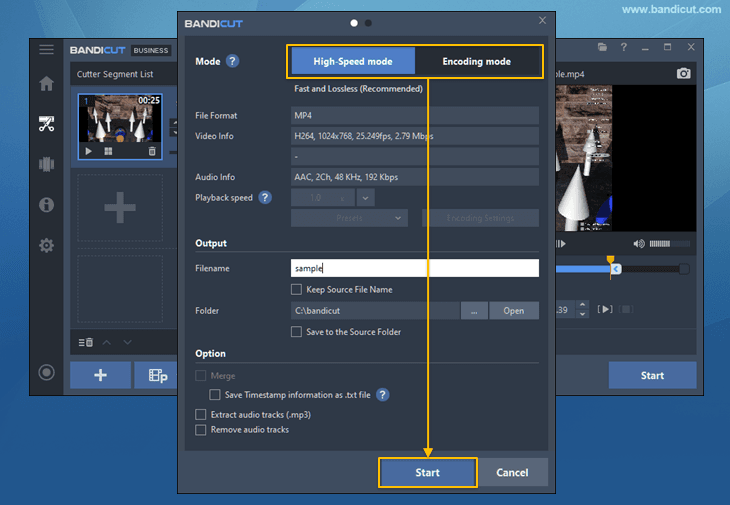Viewport: 730px width, 505px height.
Task: Close the export dialog with X
Action: 542,20
